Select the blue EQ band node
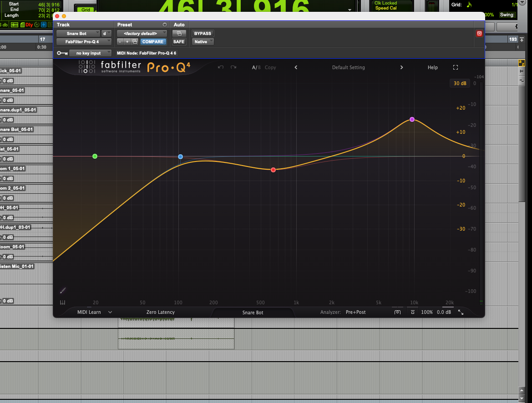The image size is (532, 403). click(x=181, y=157)
